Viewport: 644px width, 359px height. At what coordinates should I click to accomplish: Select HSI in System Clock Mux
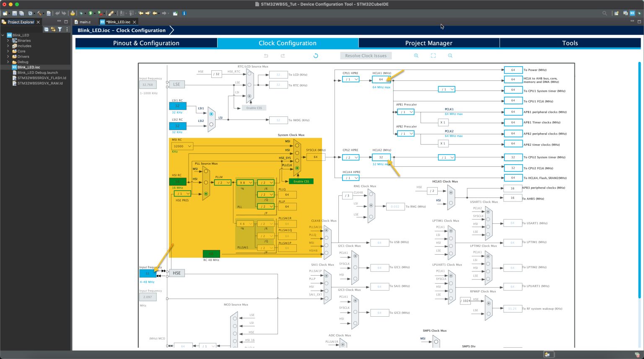pyautogui.click(x=297, y=153)
